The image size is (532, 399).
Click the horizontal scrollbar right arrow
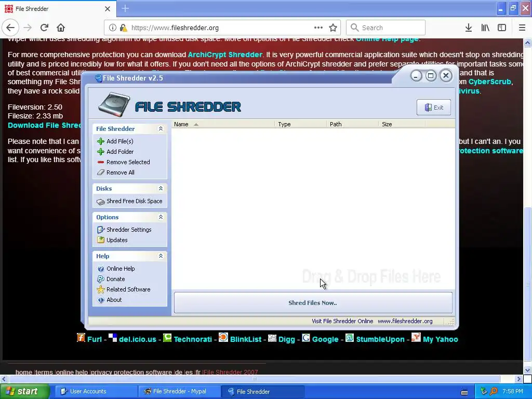[x=518, y=379]
